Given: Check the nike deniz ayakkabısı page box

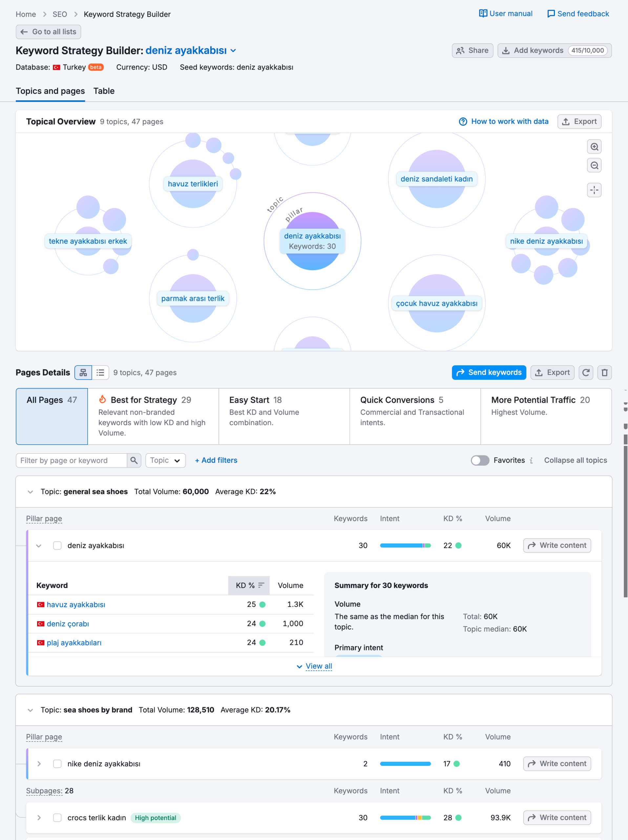Looking at the screenshot, I should 57,764.
